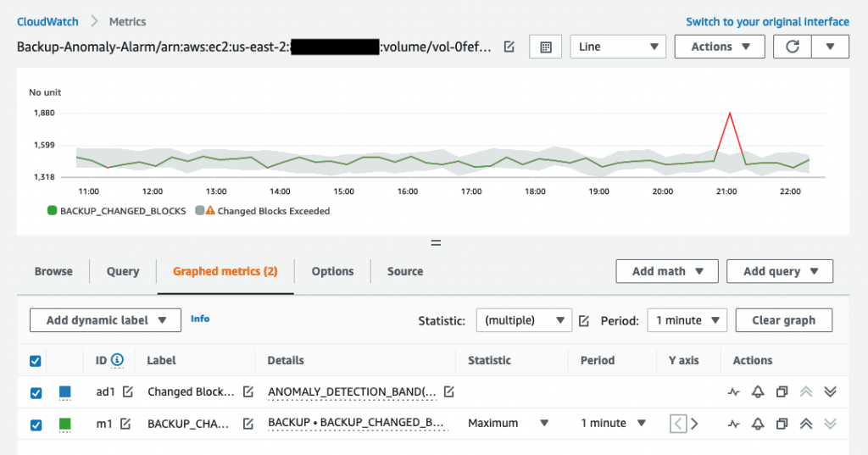Image resolution: width=868 pixels, height=455 pixels.
Task: Select the Graphed metrics (2) tab
Action: click(225, 271)
